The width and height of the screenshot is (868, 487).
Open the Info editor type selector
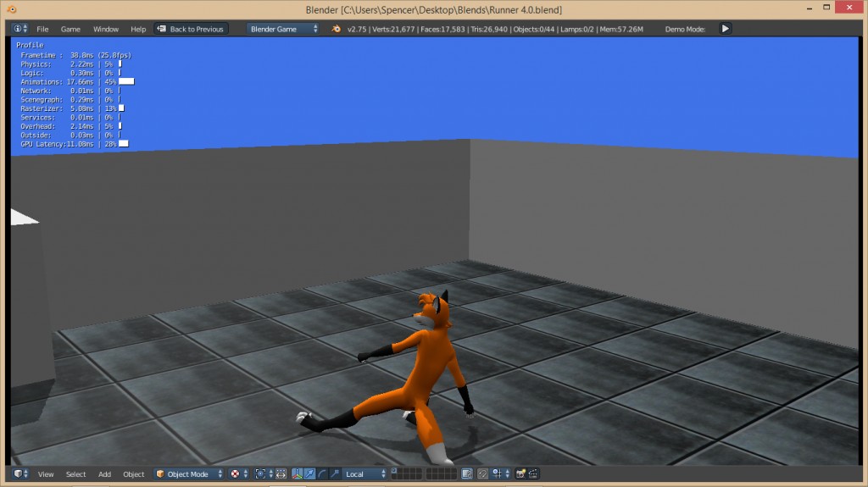pyautogui.click(x=20, y=29)
